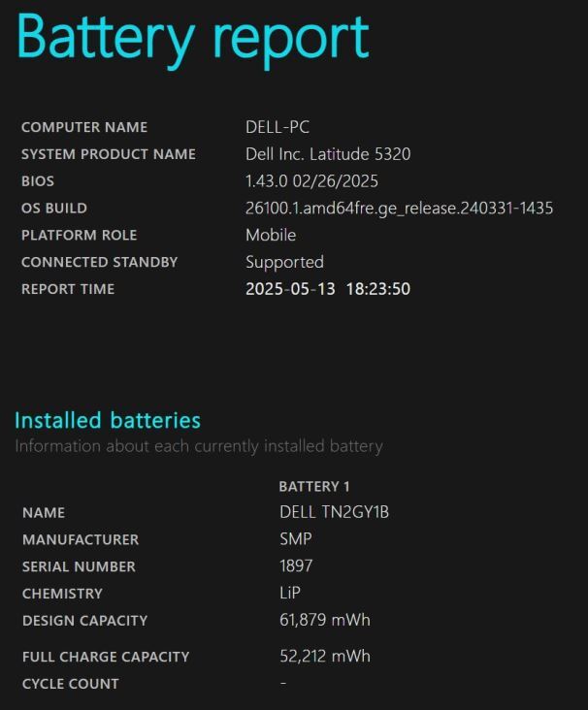
Task: Click the battery name DELL TN2GY1B
Action: point(334,512)
